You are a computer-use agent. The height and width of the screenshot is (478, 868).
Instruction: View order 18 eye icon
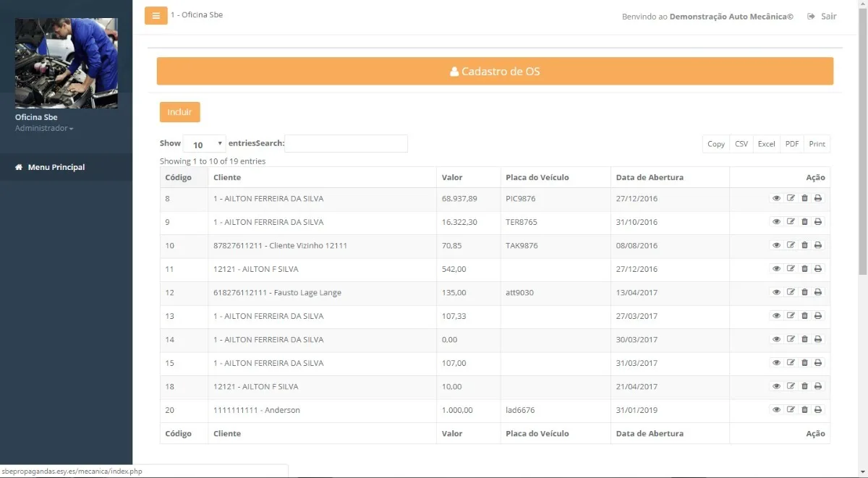pyautogui.click(x=776, y=386)
